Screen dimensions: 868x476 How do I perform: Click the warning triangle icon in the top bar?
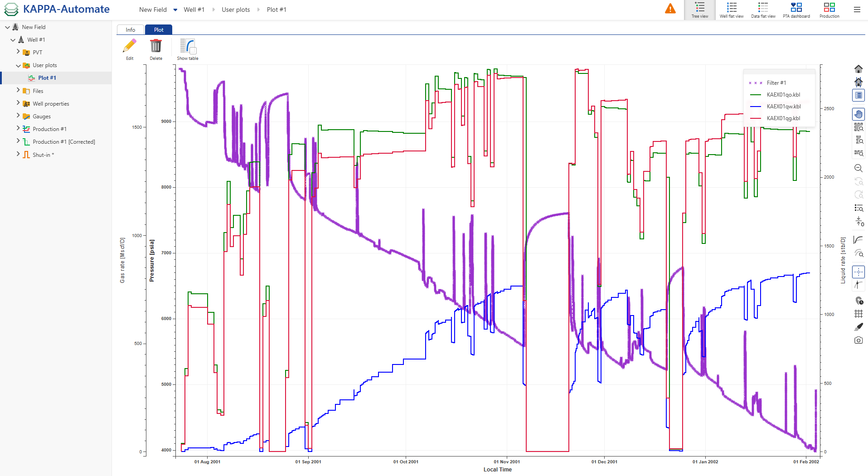click(670, 8)
